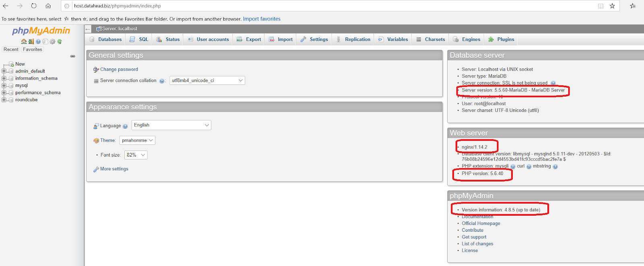Screen dimensions: 644x266
Task: Open the List of changes link
Action: (x=477, y=244)
